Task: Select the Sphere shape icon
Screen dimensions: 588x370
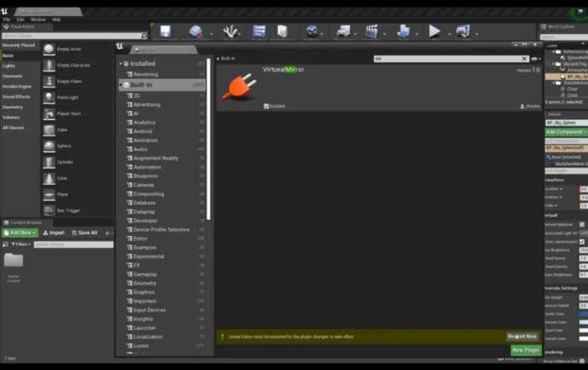Action: [49, 146]
